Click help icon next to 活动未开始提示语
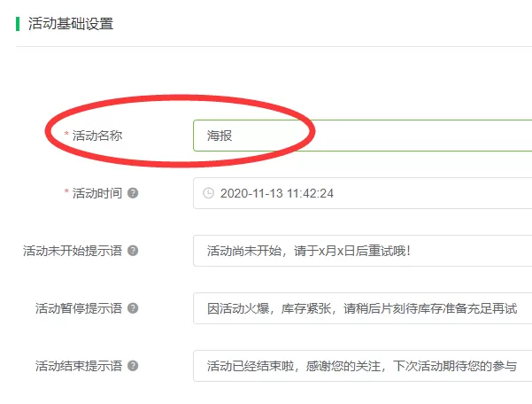This screenshot has height=404, width=532. click(133, 251)
